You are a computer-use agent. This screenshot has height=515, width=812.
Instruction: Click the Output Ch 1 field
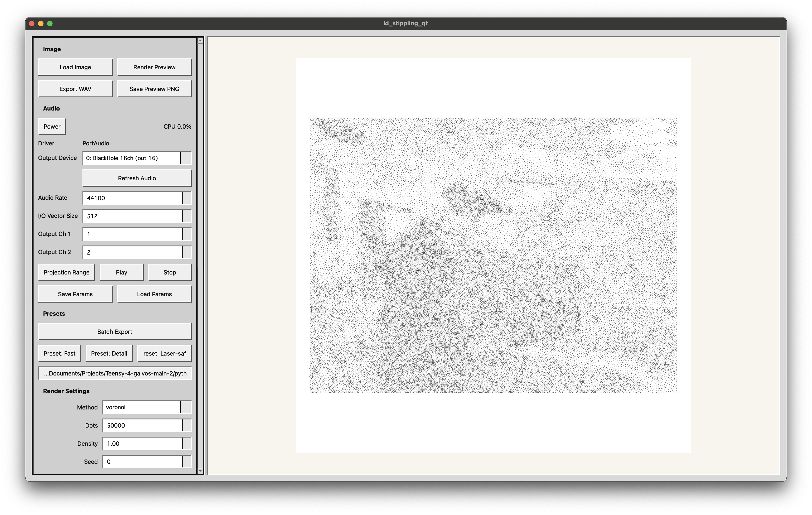pyautogui.click(x=133, y=234)
